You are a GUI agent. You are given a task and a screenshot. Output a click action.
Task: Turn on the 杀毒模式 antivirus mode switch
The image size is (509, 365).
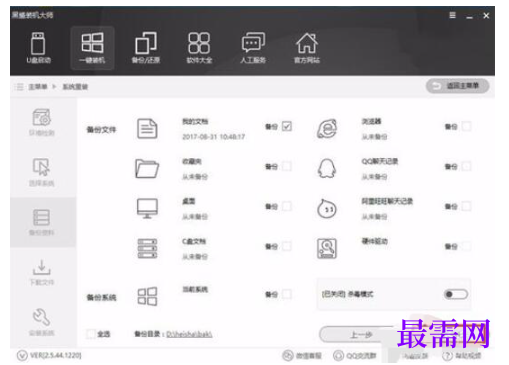click(x=456, y=294)
